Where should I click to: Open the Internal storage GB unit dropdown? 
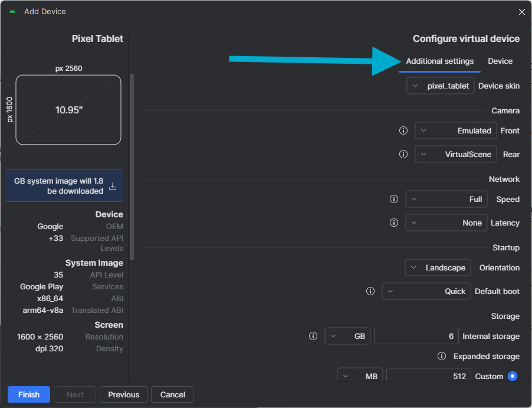click(x=347, y=336)
